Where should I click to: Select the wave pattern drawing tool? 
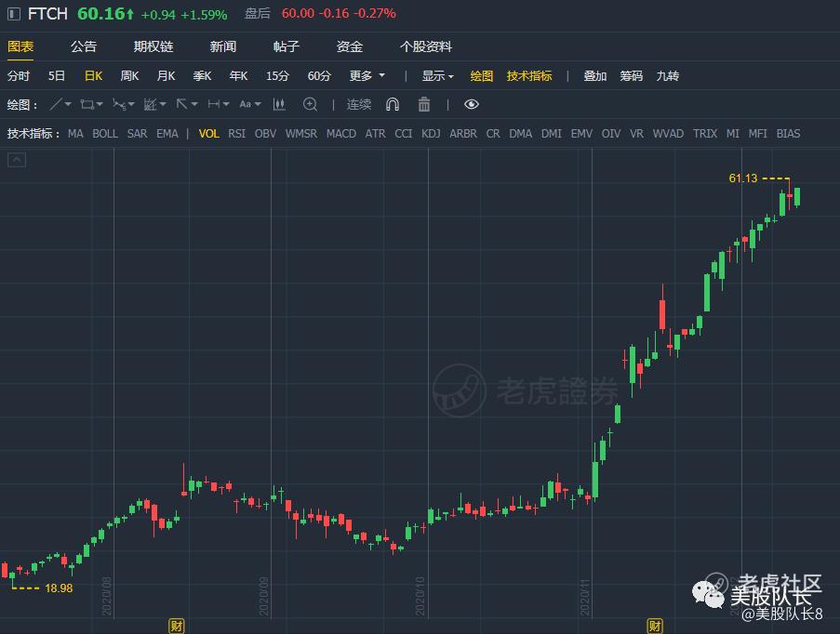pyautogui.click(x=119, y=104)
